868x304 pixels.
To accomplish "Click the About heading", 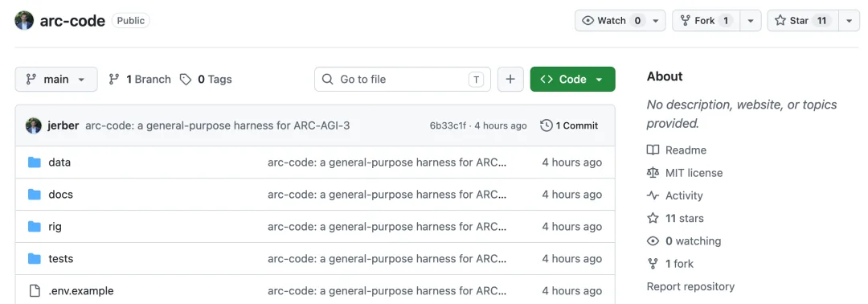I will point(665,76).
